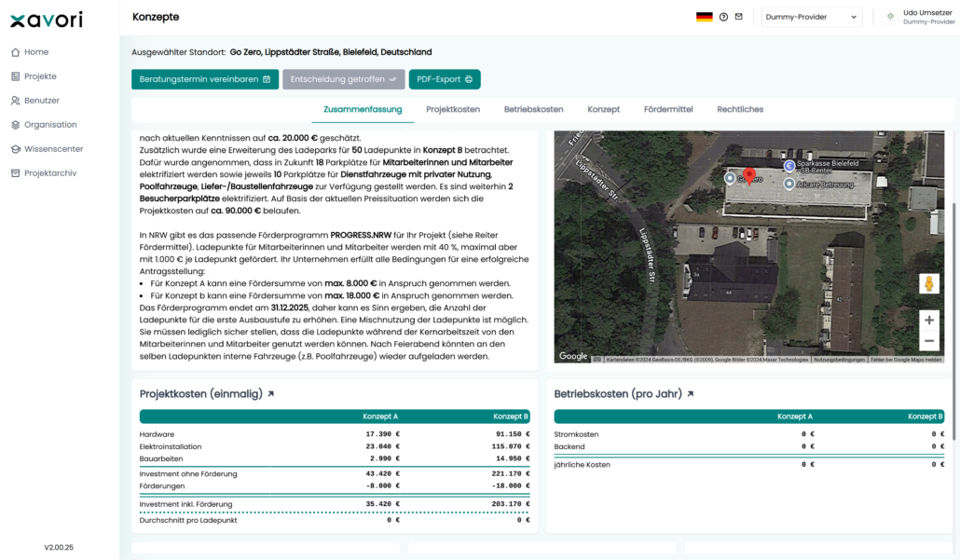This screenshot has height=560, width=960.
Task: Switch to the Zusammenfassung tab
Action: point(363,110)
